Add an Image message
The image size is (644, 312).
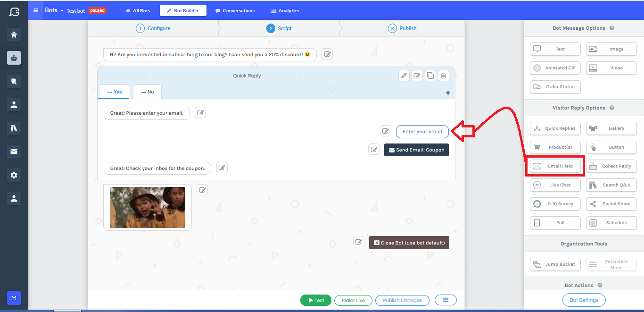(611, 49)
